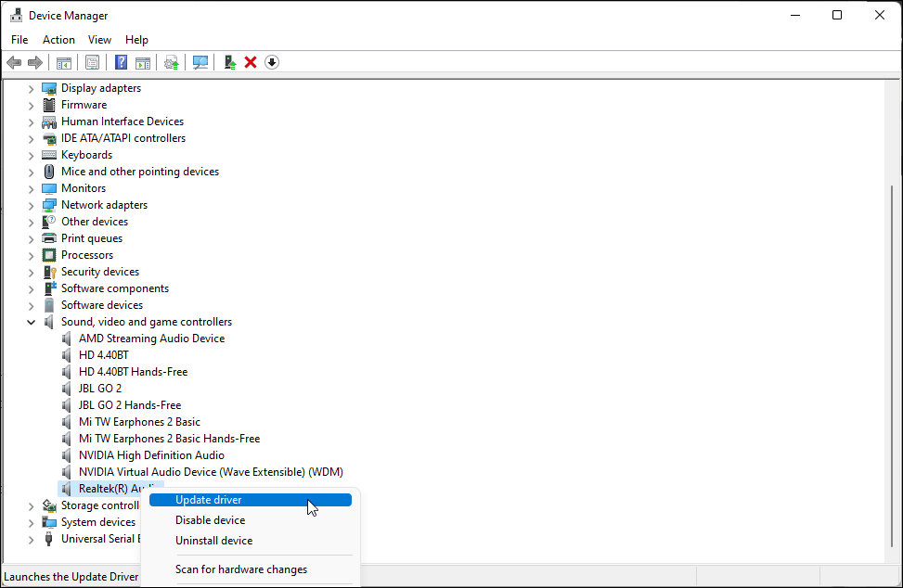The width and height of the screenshot is (903, 588).
Task: Open the File menu
Action: (19, 40)
